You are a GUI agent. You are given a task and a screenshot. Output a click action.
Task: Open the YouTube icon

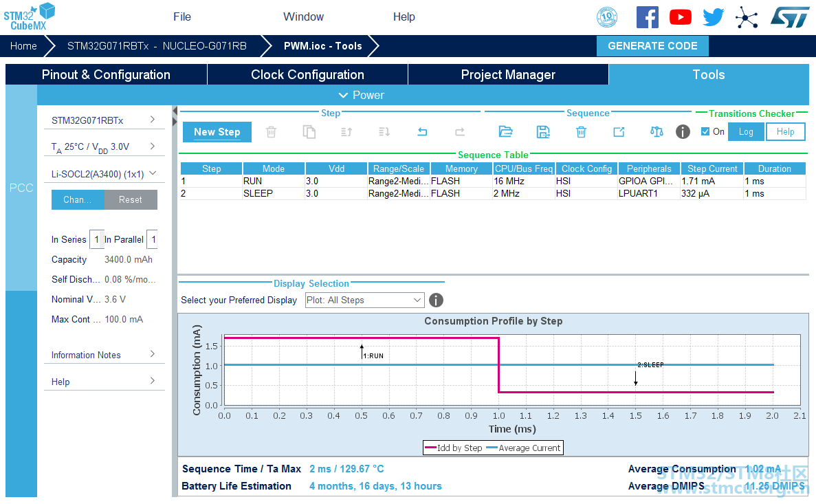coord(680,17)
